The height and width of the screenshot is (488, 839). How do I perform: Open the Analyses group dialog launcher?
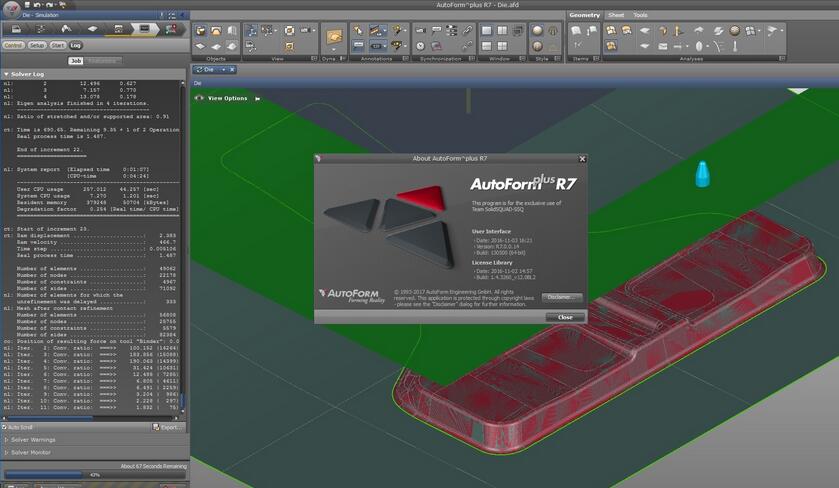(782, 58)
